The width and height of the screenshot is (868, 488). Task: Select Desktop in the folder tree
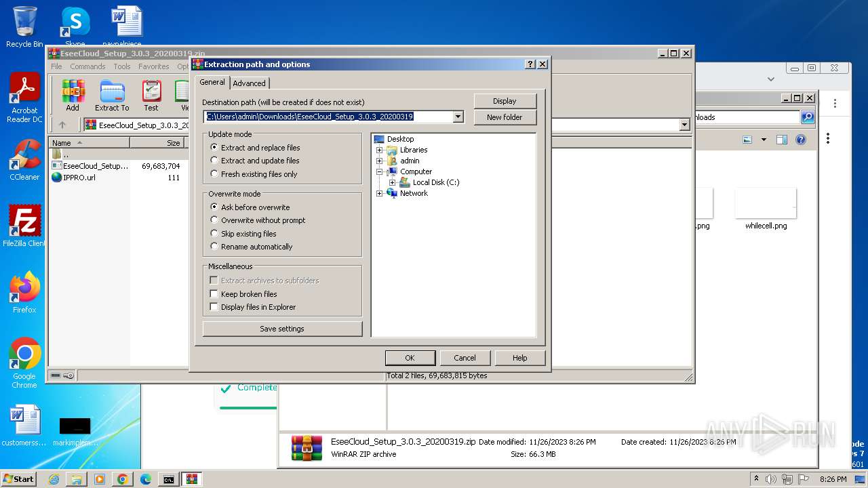(400, 139)
